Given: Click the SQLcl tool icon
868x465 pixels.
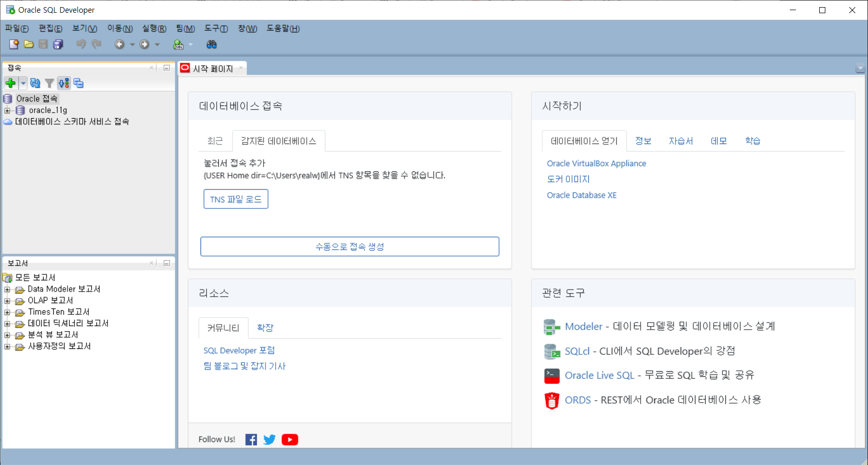Looking at the screenshot, I should pyautogui.click(x=552, y=351).
